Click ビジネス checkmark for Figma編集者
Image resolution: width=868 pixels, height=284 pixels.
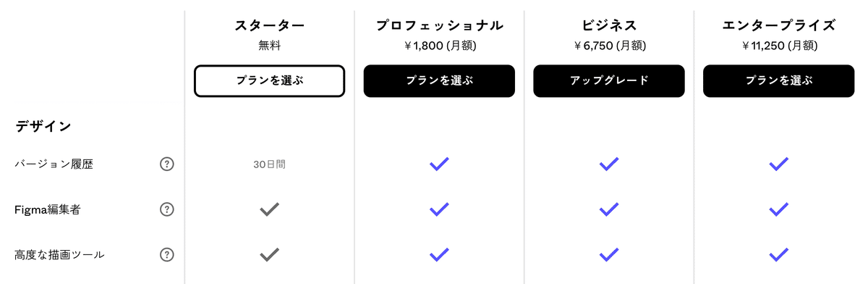click(x=609, y=209)
